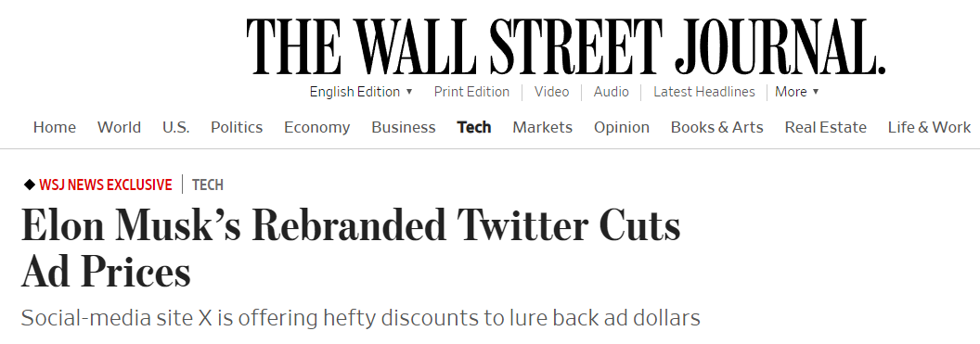This screenshot has height=344, width=980.
Task: Navigate to the Politics section
Action: pos(237,127)
